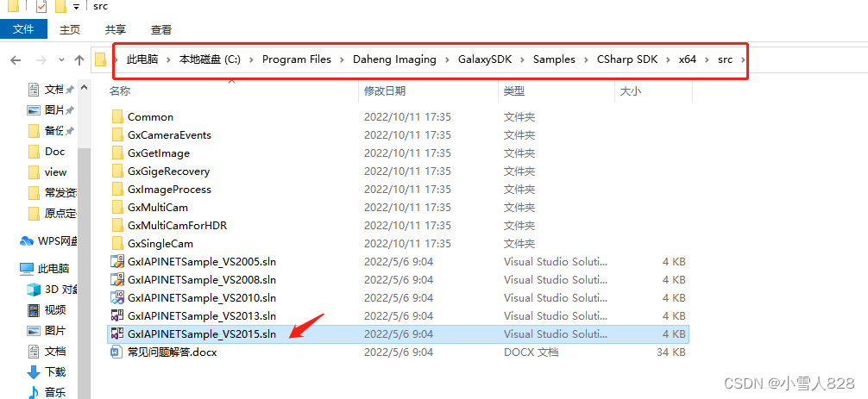
Task: Select 本地磁盘 (C:) in the address breadcrumb
Action: tap(210, 59)
